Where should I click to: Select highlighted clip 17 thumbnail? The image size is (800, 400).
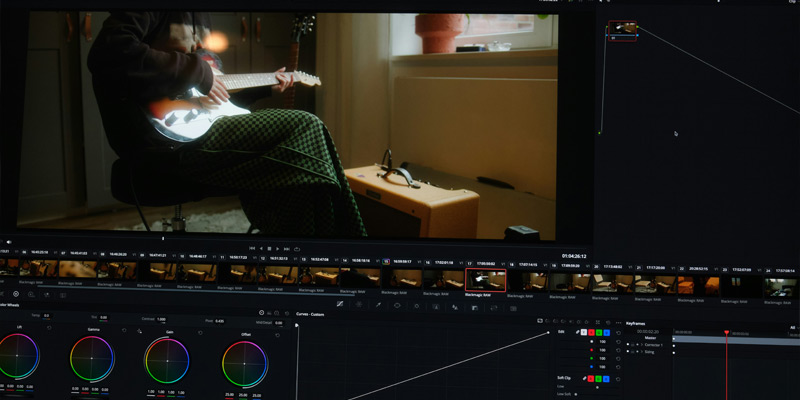point(484,281)
